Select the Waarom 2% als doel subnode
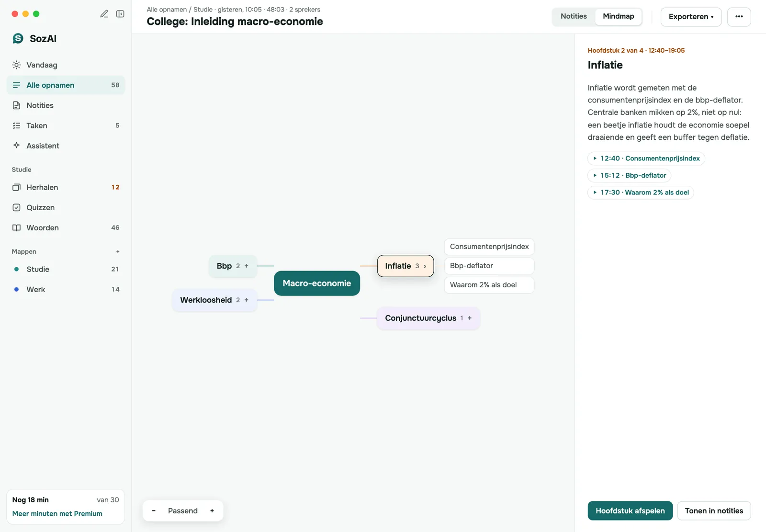The height and width of the screenshot is (532, 766). click(x=489, y=285)
